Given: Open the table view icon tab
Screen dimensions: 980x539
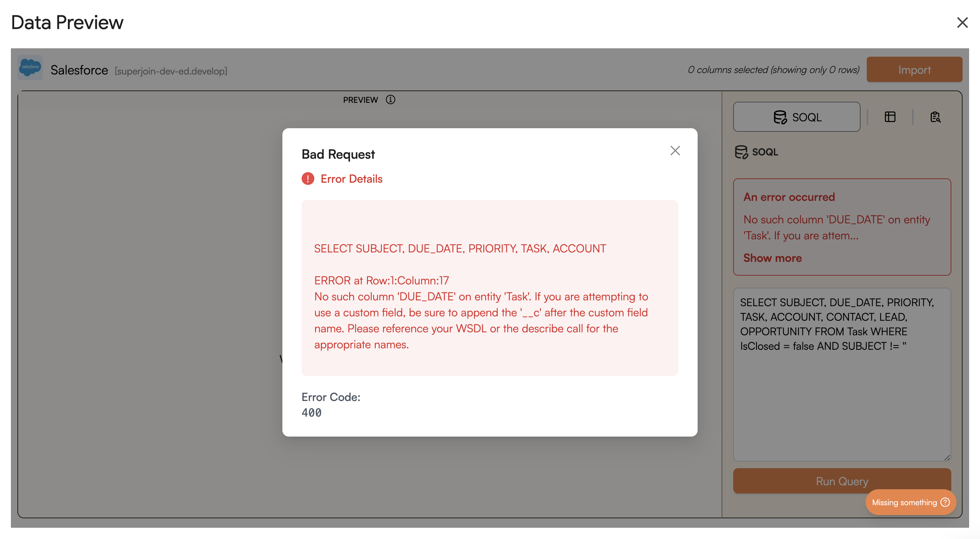Looking at the screenshot, I should click(x=890, y=117).
